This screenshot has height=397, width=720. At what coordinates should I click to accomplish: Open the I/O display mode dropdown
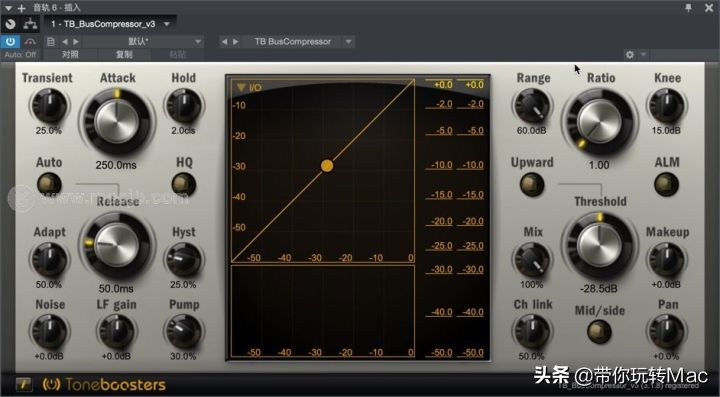pyautogui.click(x=248, y=87)
